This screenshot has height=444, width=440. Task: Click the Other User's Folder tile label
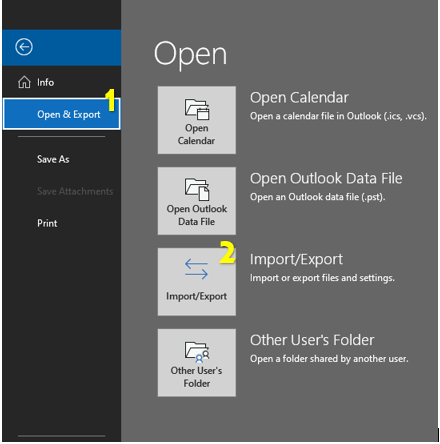tap(196, 377)
